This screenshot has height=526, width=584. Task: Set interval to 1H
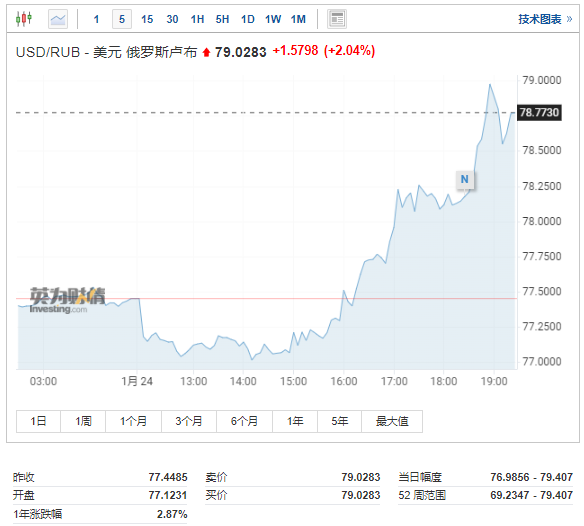pyautogui.click(x=197, y=19)
